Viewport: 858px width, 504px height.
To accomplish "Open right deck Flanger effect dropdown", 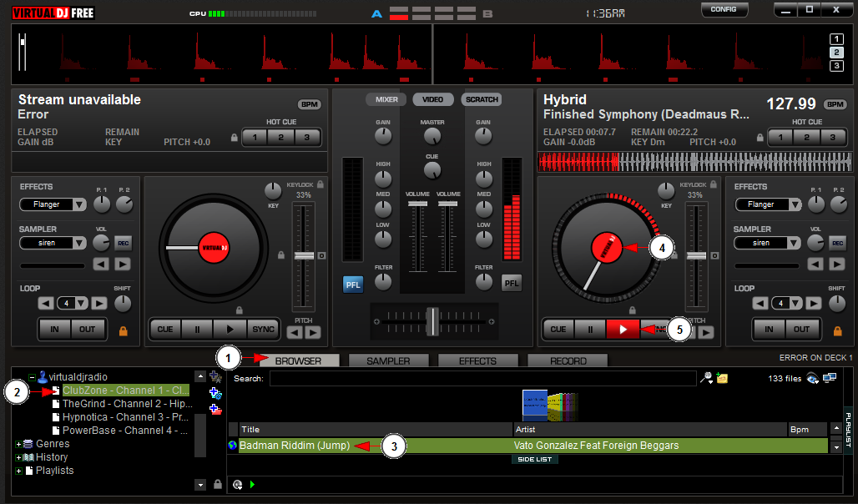I will [795, 204].
